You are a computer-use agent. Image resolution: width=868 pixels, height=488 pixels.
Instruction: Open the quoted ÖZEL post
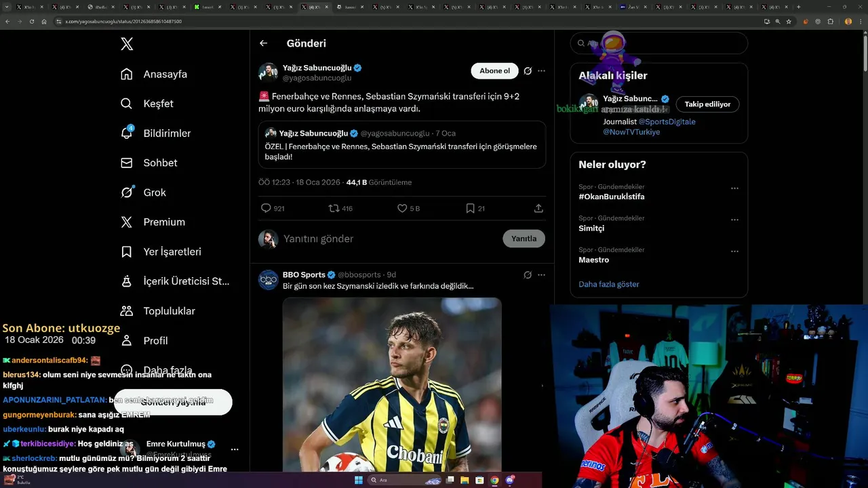402,144
